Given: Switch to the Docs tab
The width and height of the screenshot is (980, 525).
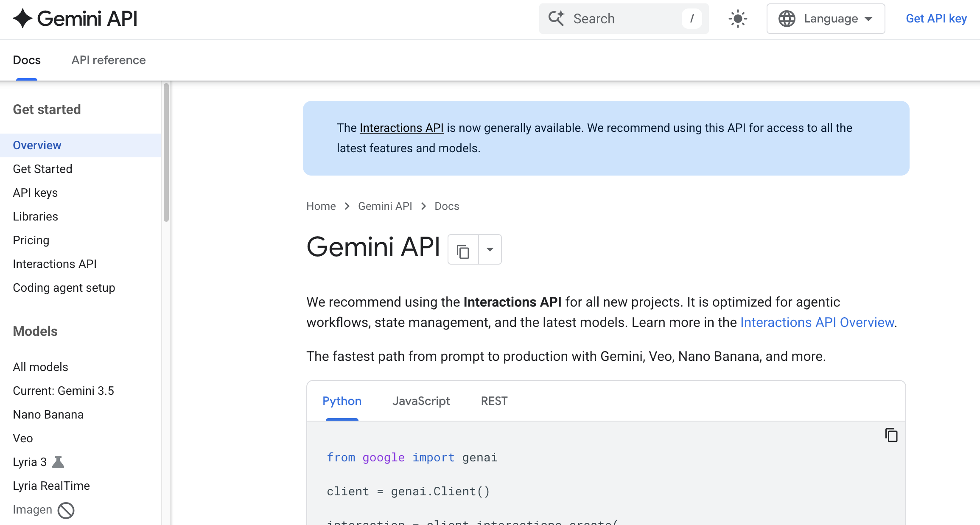Looking at the screenshot, I should coord(27,60).
